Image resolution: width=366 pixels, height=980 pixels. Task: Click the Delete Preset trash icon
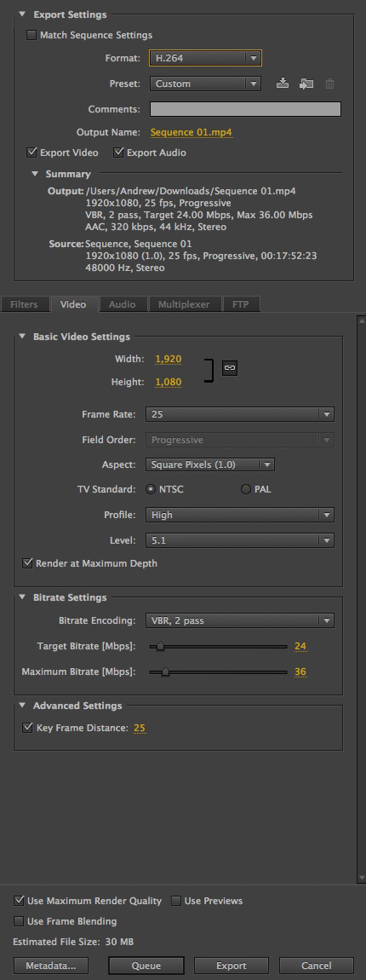click(x=329, y=84)
